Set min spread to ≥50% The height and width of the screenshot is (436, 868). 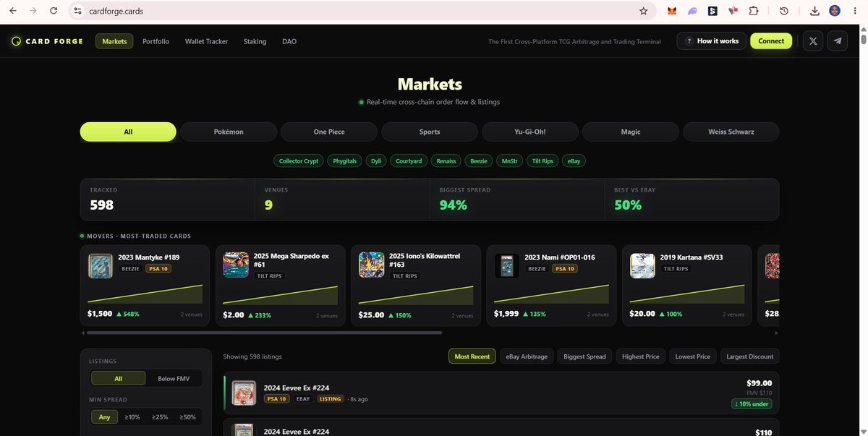coord(187,416)
